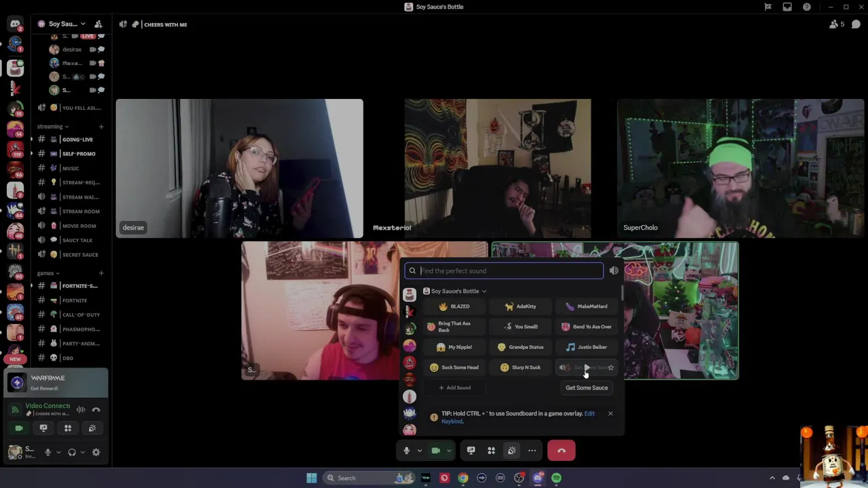
Task: Deafen using headphones icon in user panel
Action: (x=72, y=452)
